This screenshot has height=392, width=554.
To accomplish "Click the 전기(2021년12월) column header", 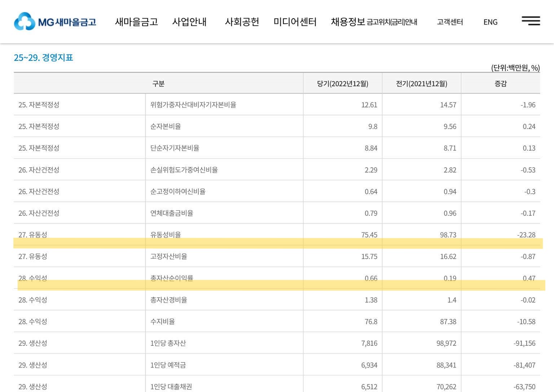I will (x=422, y=84).
